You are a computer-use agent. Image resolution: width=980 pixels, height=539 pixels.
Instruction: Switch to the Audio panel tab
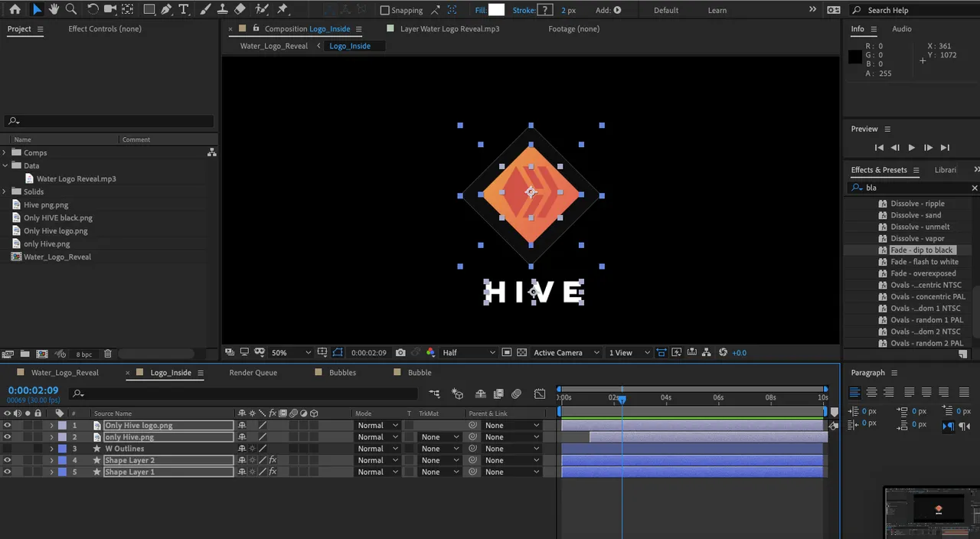pos(901,29)
